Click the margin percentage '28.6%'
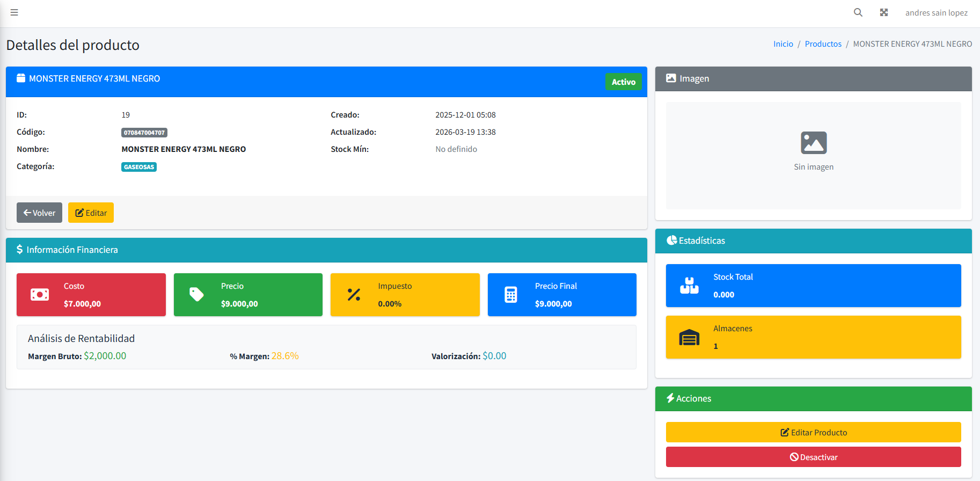The width and height of the screenshot is (980, 481). point(285,356)
